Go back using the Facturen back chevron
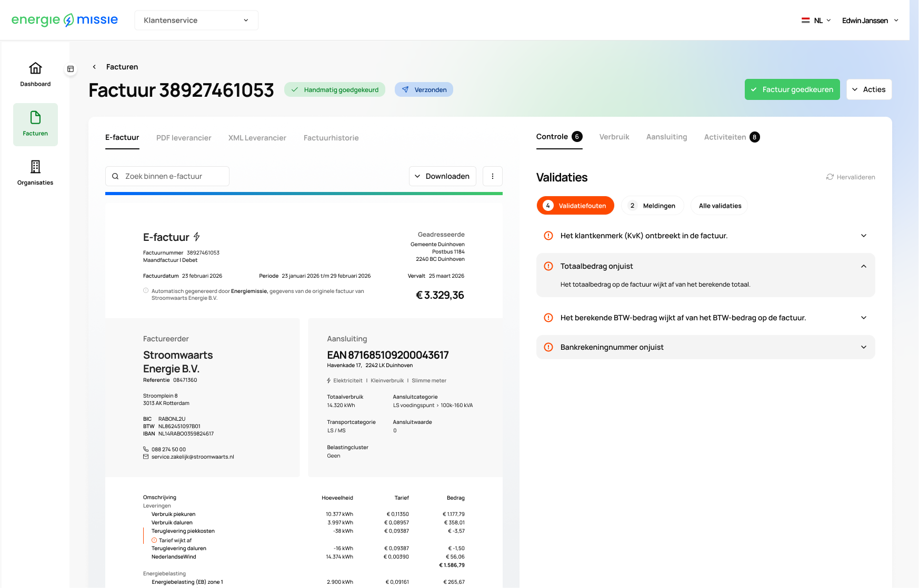 [x=94, y=67]
